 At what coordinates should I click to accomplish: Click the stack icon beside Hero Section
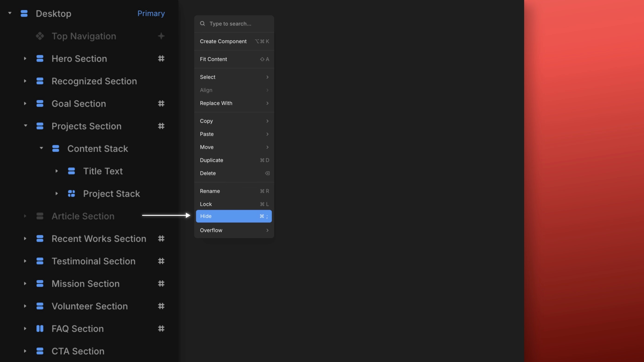click(x=40, y=59)
